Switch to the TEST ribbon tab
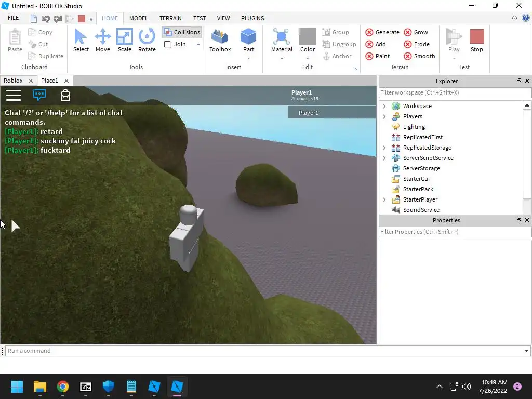 pyautogui.click(x=199, y=18)
